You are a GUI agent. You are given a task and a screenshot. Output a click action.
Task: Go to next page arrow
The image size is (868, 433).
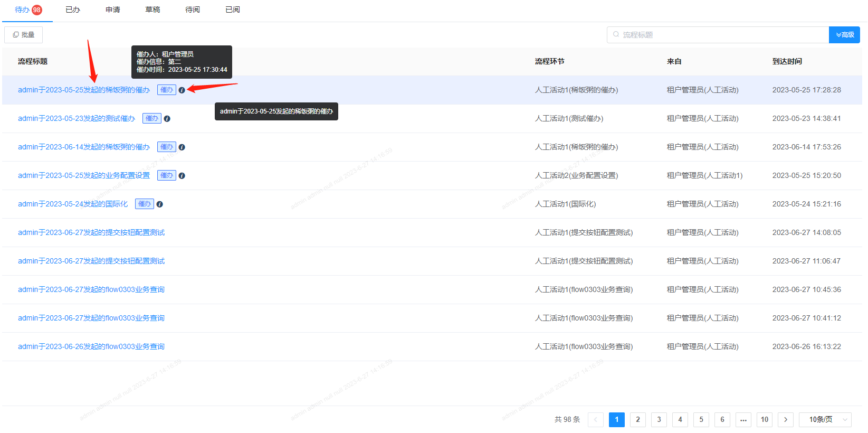(786, 420)
